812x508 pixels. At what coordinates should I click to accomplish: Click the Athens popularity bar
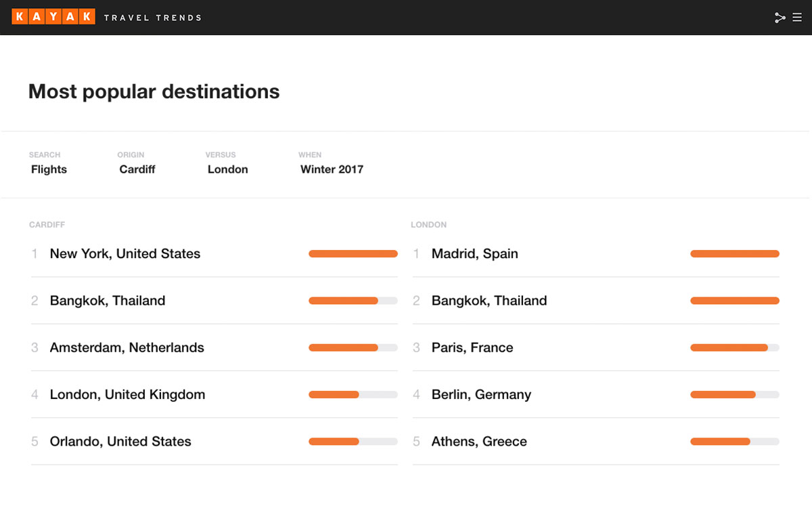(735, 442)
